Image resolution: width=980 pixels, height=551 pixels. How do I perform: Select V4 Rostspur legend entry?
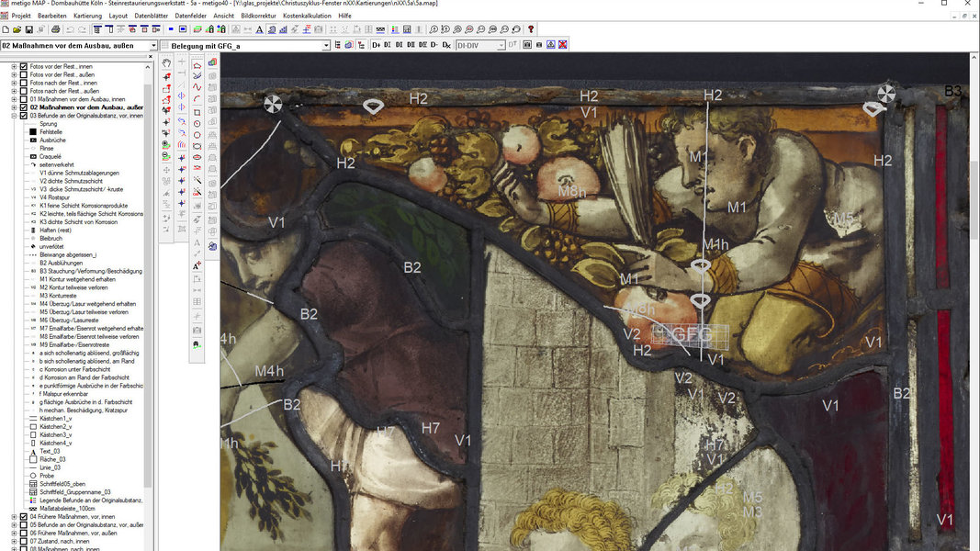(55, 197)
